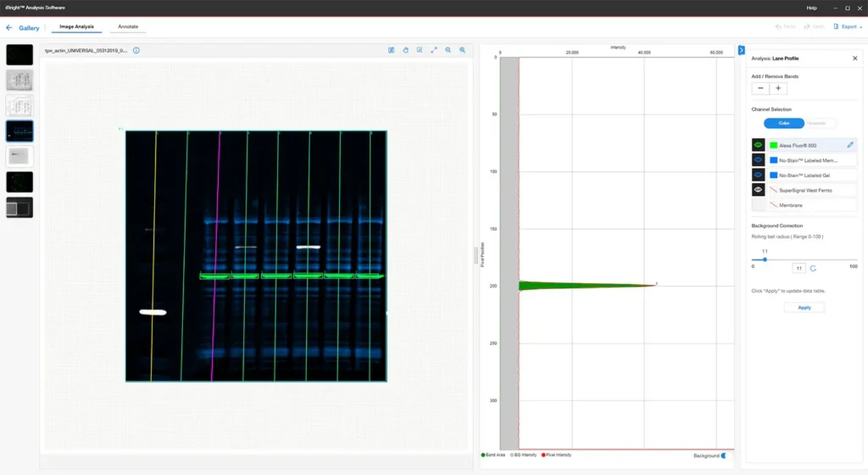Click the zoom in magnifier icon

click(x=463, y=50)
